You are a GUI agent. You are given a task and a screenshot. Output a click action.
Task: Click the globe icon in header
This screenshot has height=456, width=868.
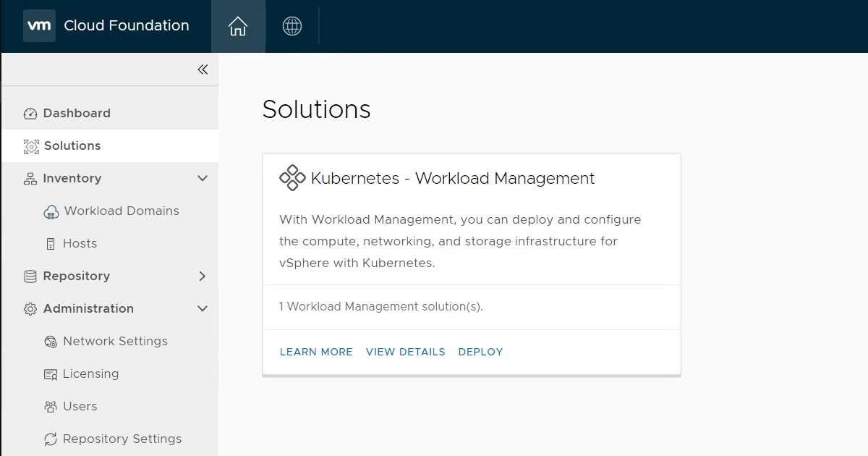(x=292, y=27)
